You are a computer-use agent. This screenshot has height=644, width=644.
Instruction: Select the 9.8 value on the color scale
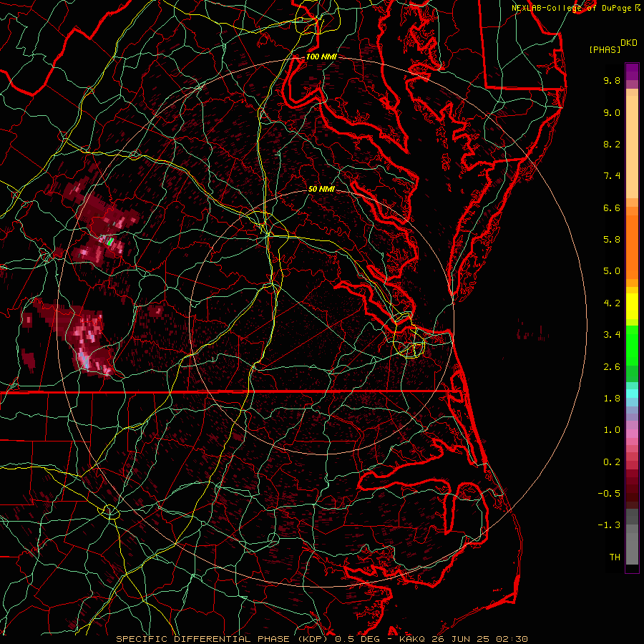(612, 80)
